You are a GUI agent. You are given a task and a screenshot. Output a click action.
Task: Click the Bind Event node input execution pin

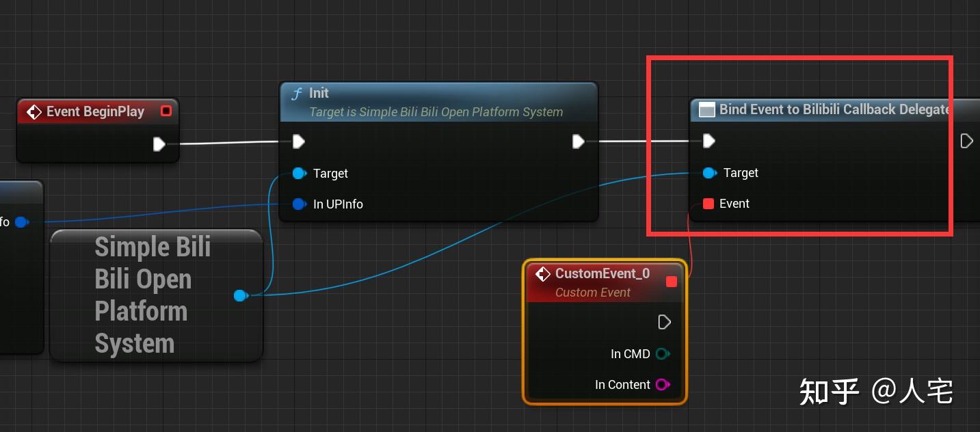coord(708,141)
